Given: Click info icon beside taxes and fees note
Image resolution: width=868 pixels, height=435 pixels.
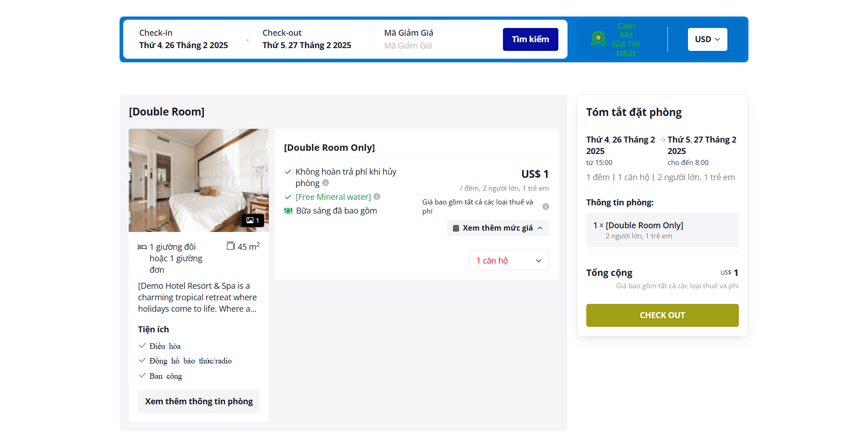Looking at the screenshot, I should (546, 207).
